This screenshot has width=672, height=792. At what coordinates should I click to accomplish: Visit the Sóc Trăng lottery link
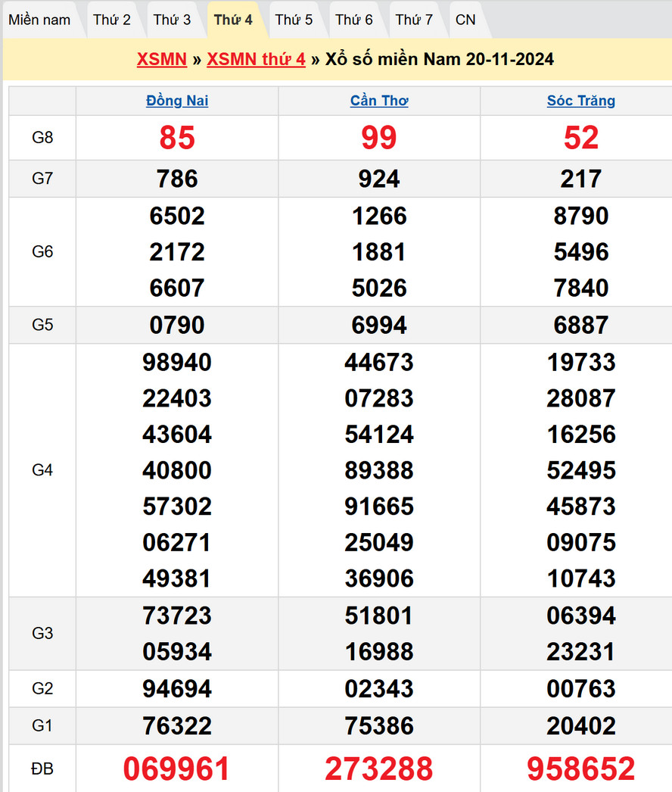pos(581,101)
